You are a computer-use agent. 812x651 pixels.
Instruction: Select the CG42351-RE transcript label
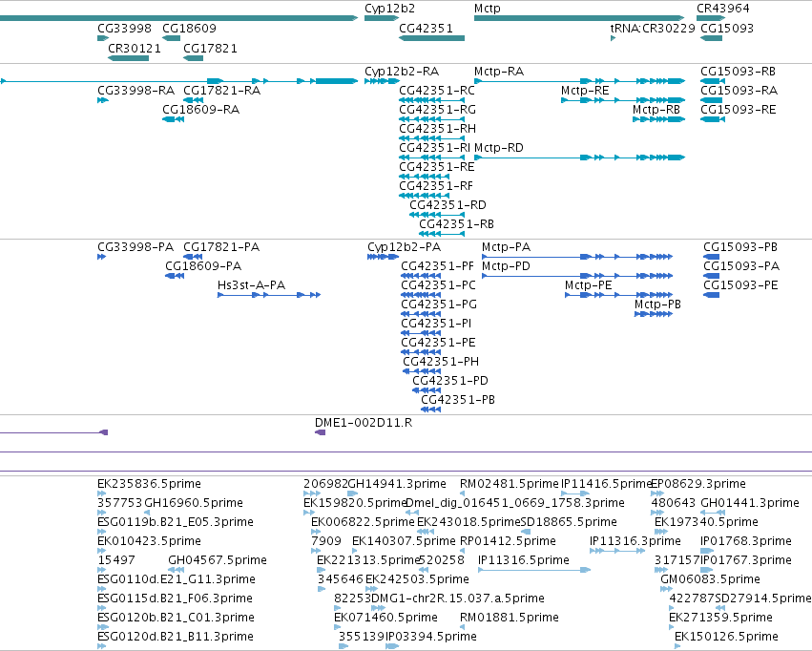(437, 167)
